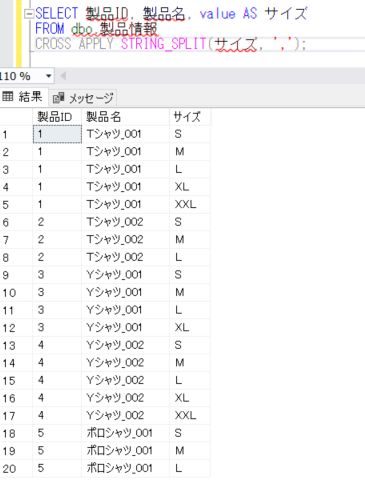Screen dimensions: 365x497
Task: Click the M size cell in row 2
Action: click(190, 152)
